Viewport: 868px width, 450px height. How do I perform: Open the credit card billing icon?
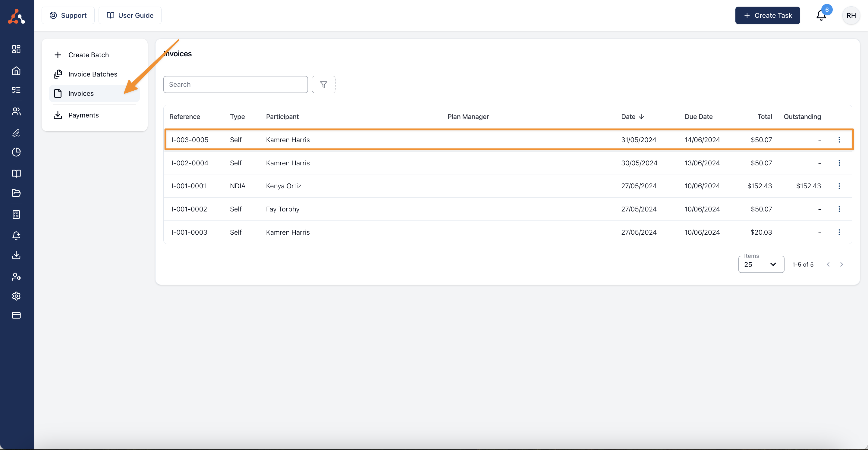(16, 315)
